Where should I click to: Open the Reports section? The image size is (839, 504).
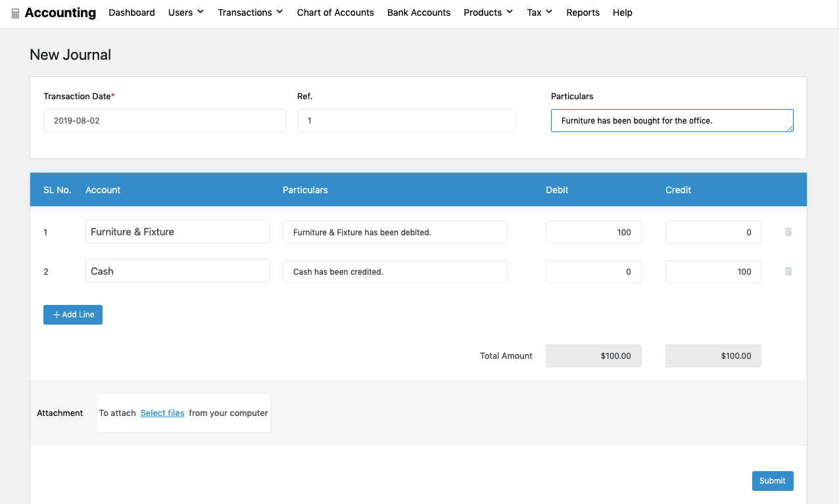[583, 12]
